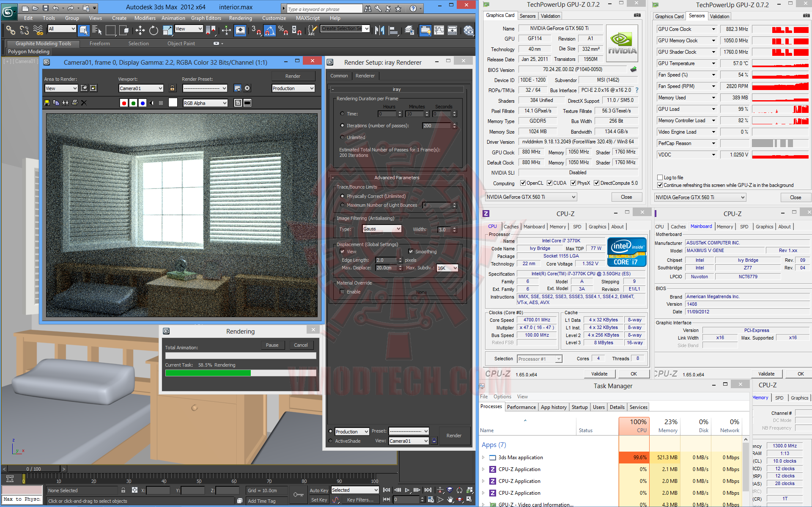The height and width of the screenshot is (507, 812).
Task: Expand the RGB Alpha channel dropdown
Action: tap(206, 103)
